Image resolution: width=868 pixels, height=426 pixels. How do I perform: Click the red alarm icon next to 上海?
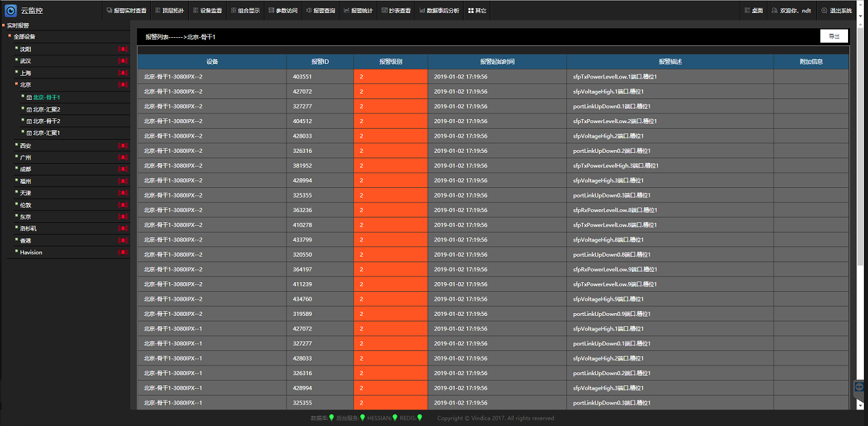click(x=123, y=73)
